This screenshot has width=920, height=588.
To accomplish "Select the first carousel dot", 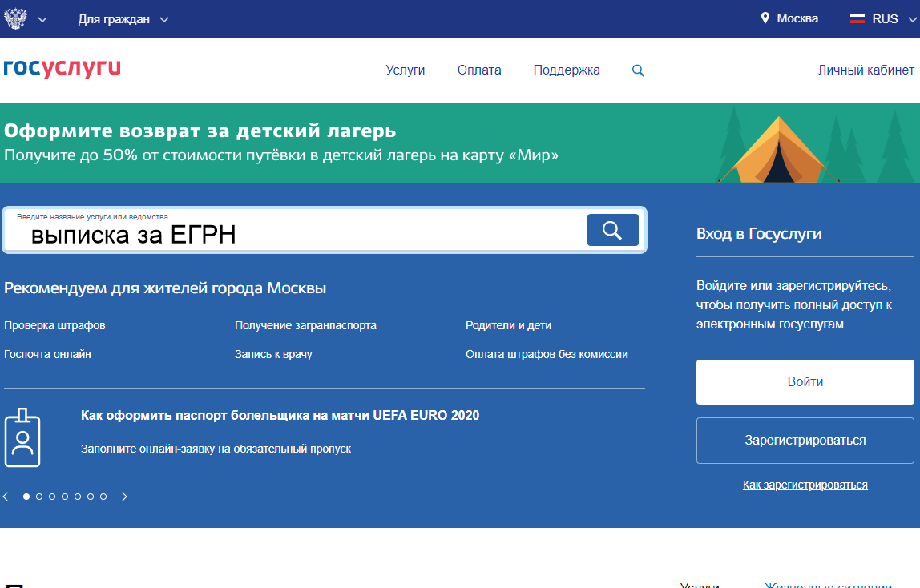I will coord(26,497).
